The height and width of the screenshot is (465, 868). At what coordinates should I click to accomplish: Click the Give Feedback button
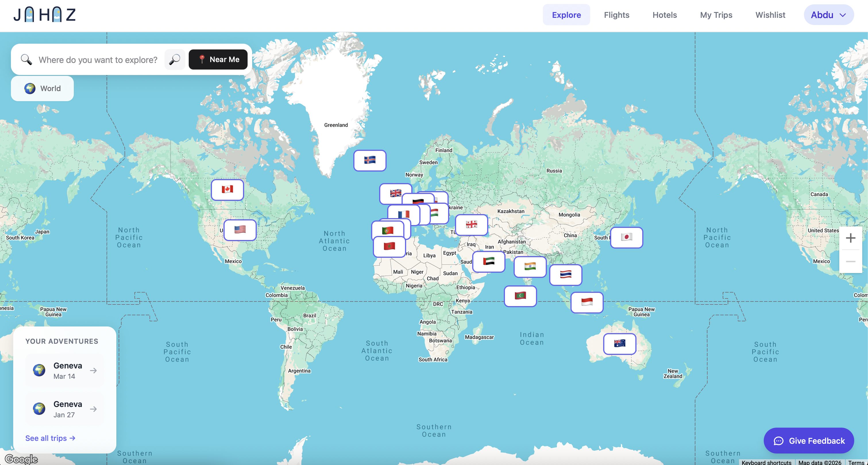click(x=808, y=440)
